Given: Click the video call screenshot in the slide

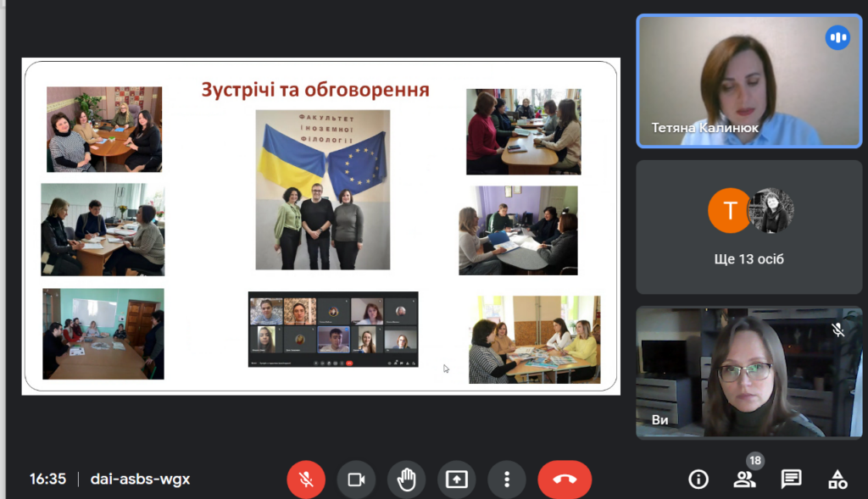Looking at the screenshot, I should (333, 330).
